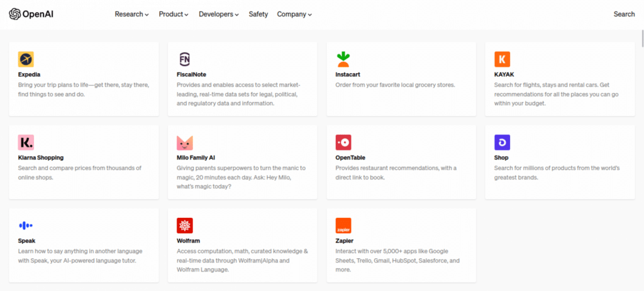This screenshot has height=291, width=644.
Task: Click the red OpenTable icon
Action: [x=343, y=142]
